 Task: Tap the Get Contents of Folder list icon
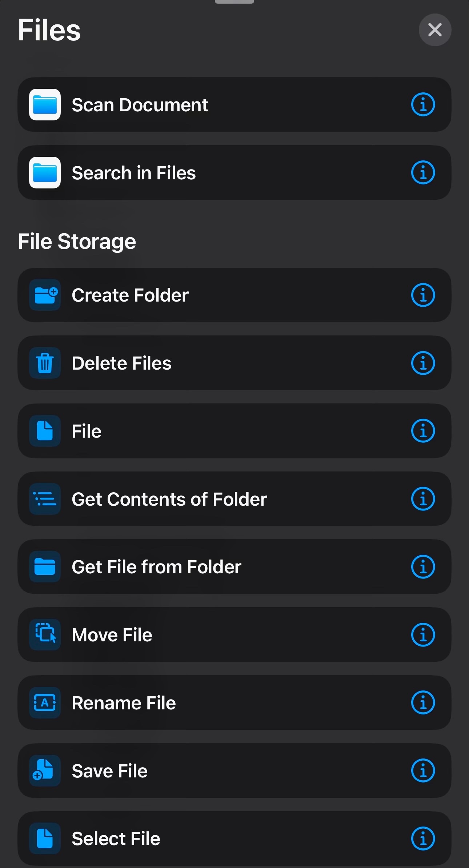[45, 499]
